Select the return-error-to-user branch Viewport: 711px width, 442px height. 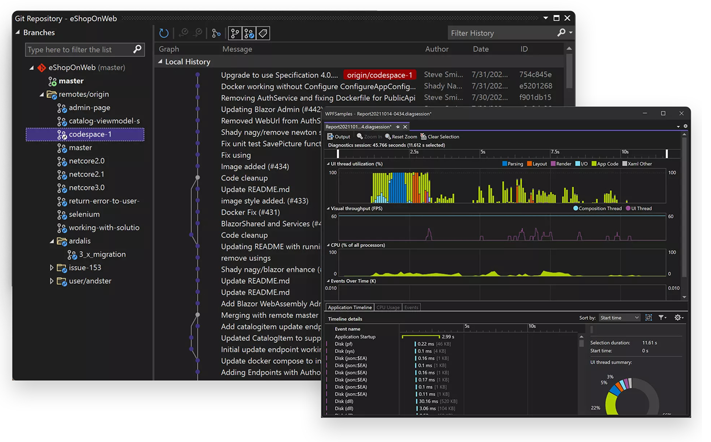[x=104, y=201]
